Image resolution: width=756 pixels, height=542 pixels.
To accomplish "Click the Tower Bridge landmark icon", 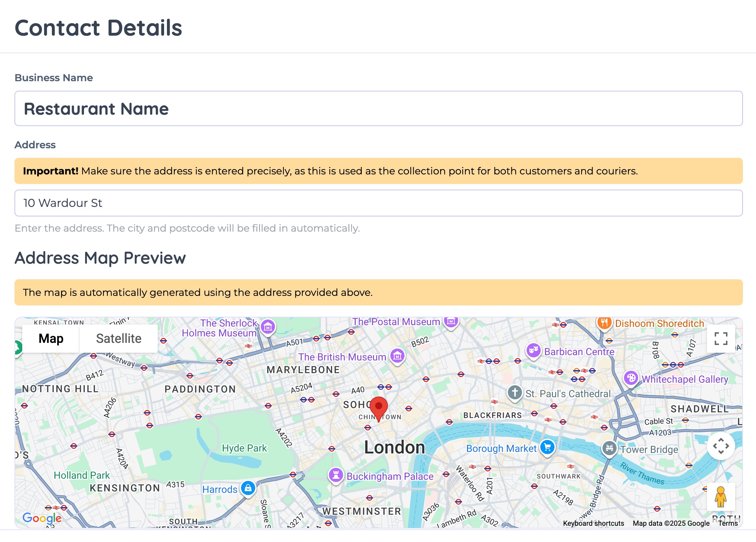I will click(x=609, y=448).
